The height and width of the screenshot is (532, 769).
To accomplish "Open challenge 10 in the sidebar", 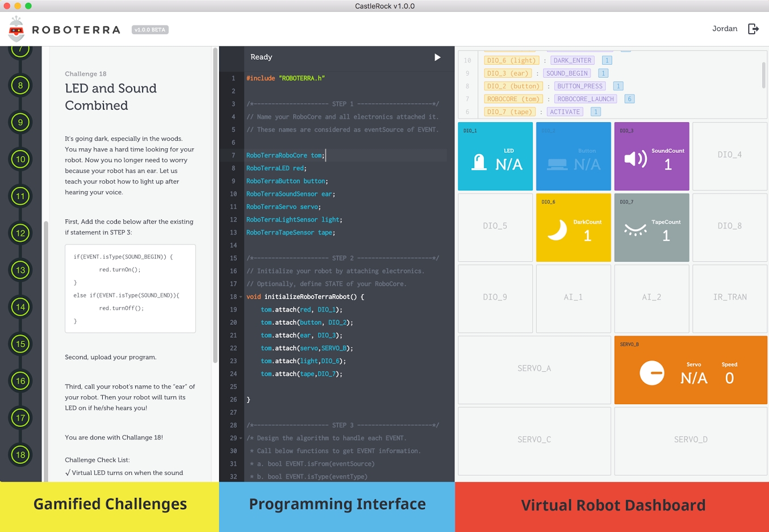I will coord(20,160).
